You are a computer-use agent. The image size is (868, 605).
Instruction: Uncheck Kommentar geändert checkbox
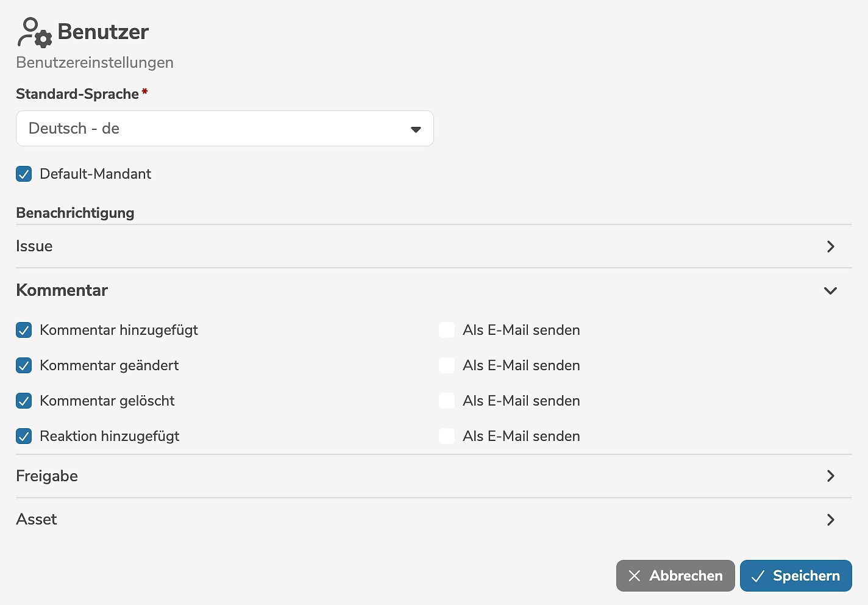[x=24, y=366]
